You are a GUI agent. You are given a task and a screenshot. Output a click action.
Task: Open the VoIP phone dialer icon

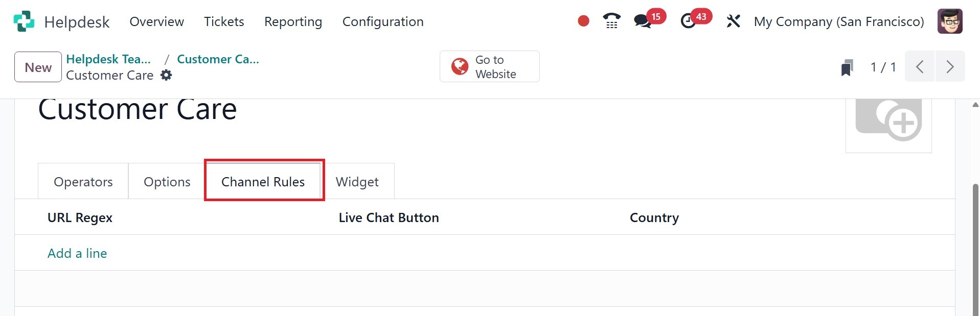(611, 21)
